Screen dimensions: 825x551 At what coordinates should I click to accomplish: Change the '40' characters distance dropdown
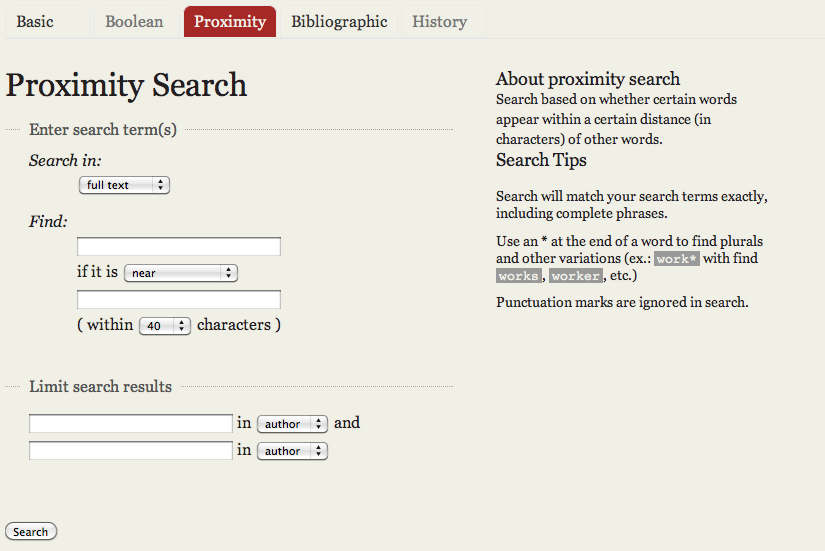coord(165,326)
